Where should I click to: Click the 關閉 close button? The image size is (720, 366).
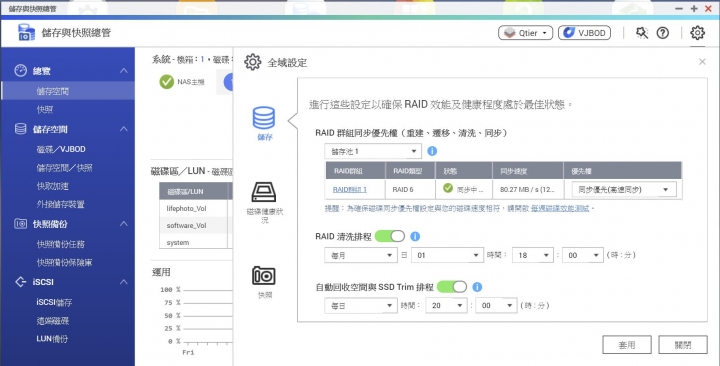(x=683, y=344)
